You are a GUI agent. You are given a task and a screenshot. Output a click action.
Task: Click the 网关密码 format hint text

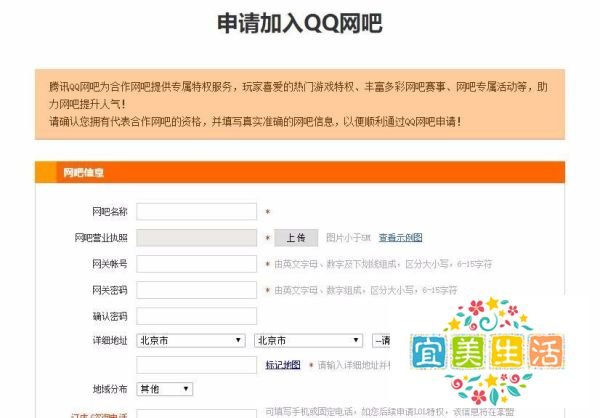(365, 290)
